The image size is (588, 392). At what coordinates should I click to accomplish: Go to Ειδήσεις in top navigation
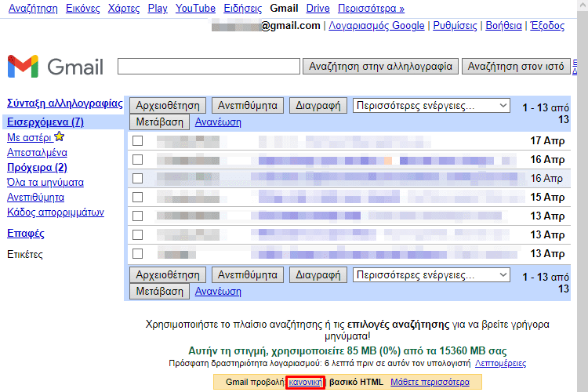[x=242, y=9]
